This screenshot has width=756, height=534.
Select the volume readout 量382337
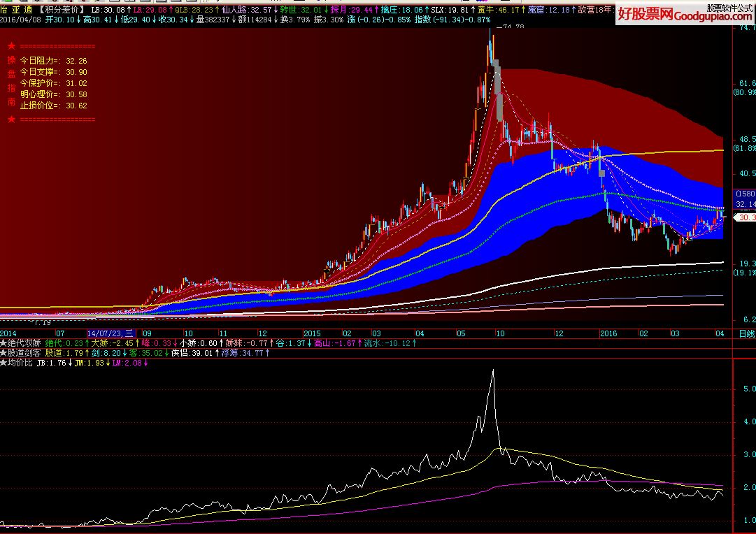click(x=213, y=20)
